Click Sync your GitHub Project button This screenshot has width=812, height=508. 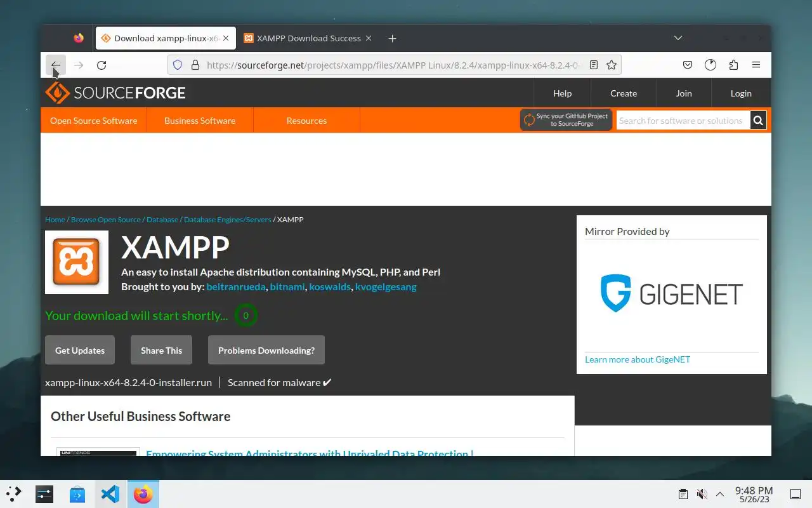pos(566,120)
